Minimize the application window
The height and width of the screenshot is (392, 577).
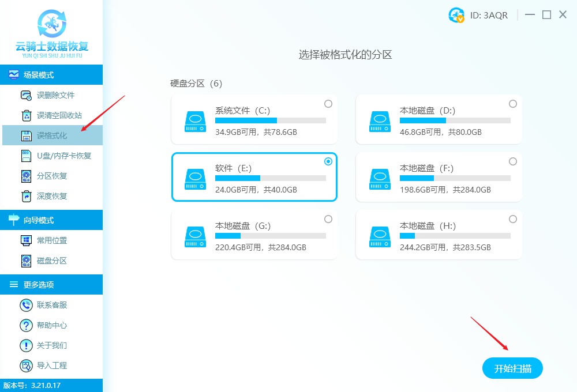tap(530, 15)
